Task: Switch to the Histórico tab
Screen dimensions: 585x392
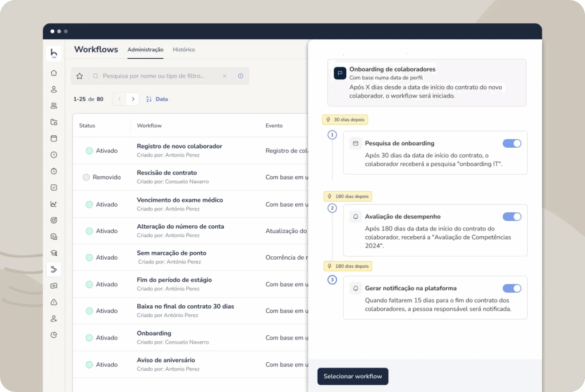Action: pos(183,50)
